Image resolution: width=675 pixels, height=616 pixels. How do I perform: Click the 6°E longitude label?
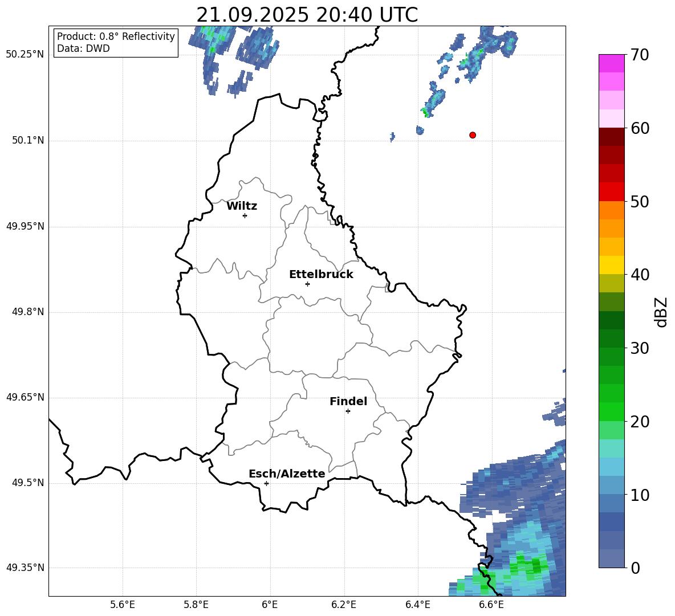(x=270, y=605)
